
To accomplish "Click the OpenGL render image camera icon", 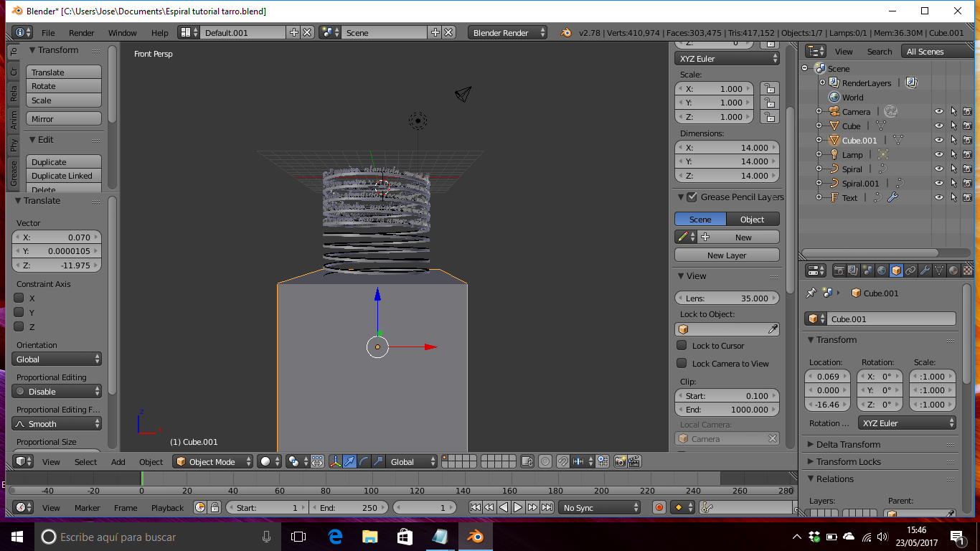I will (621, 461).
